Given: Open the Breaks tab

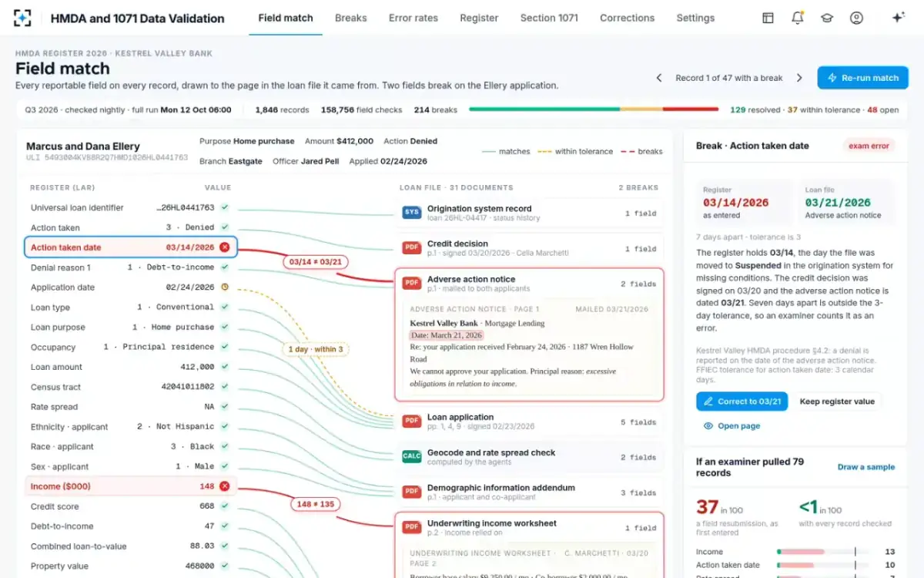Looking at the screenshot, I should pyautogui.click(x=351, y=18).
